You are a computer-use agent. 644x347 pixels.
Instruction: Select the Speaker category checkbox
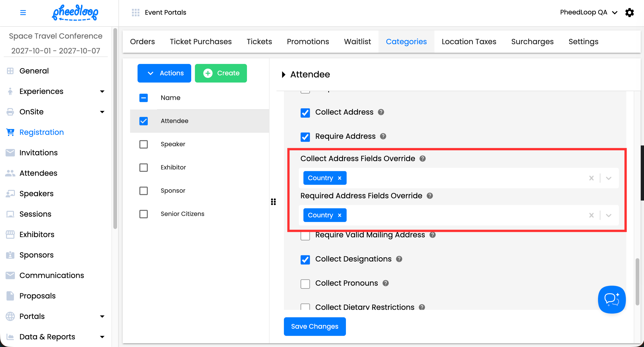tap(144, 144)
